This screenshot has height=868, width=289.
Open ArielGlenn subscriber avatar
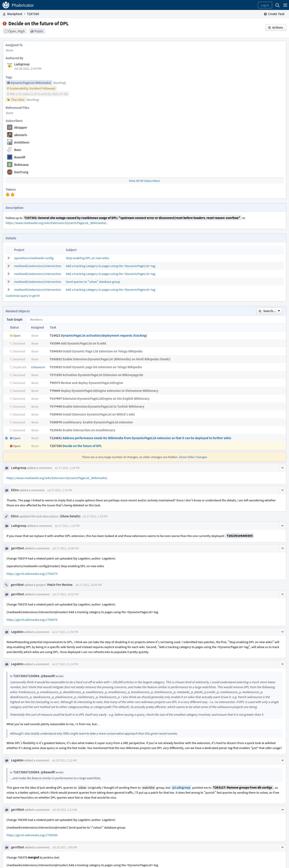click(9, 142)
